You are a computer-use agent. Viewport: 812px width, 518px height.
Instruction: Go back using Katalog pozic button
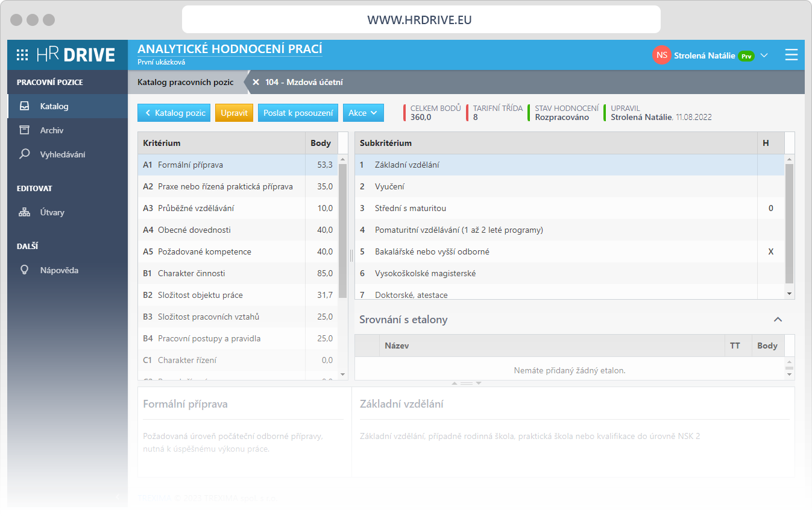point(174,113)
